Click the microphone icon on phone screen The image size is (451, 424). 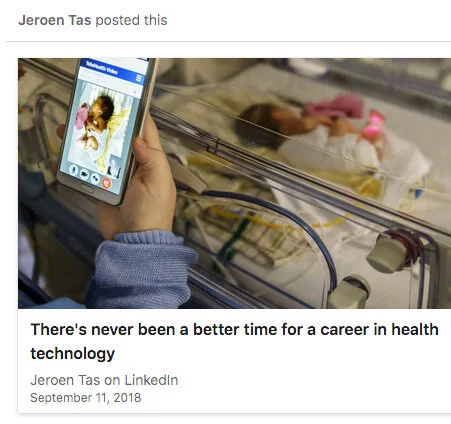[74, 170]
